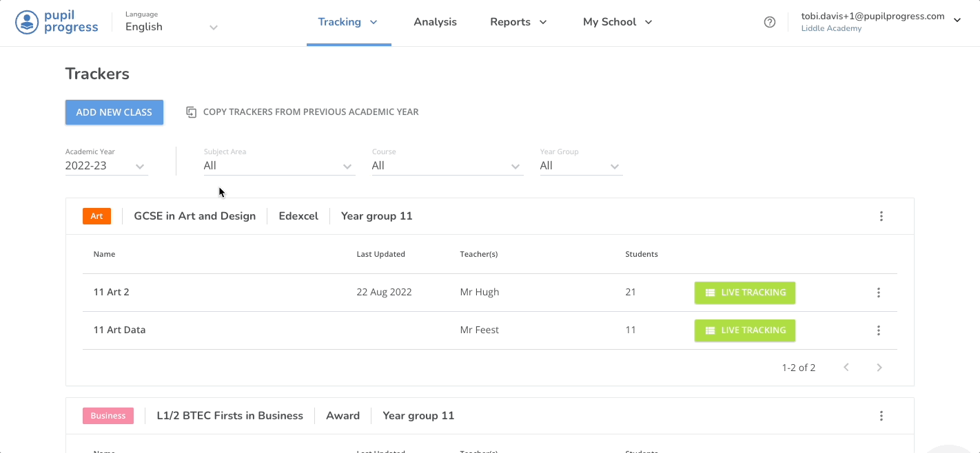Open Live Tracking for 11 Art 2
980x453 pixels.
click(745, 292)
